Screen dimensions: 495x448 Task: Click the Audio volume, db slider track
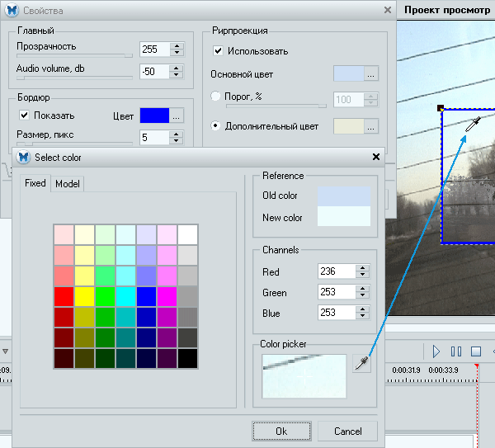(74, 78)
